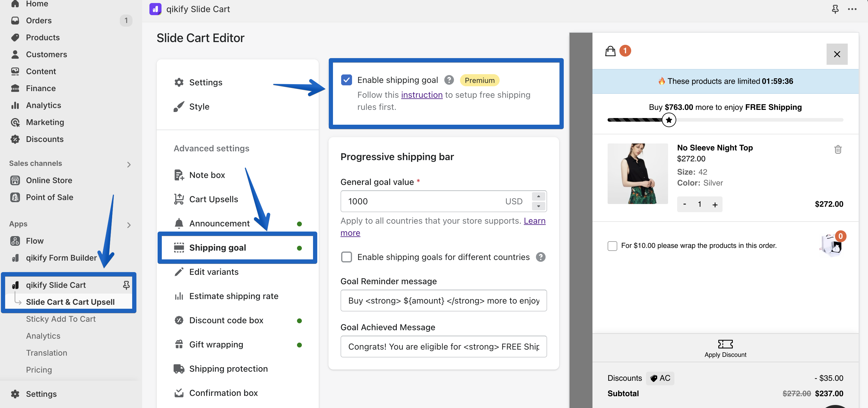868x408 pixels.
Task: Open the three-dots more menu
Action: [852, 9]
